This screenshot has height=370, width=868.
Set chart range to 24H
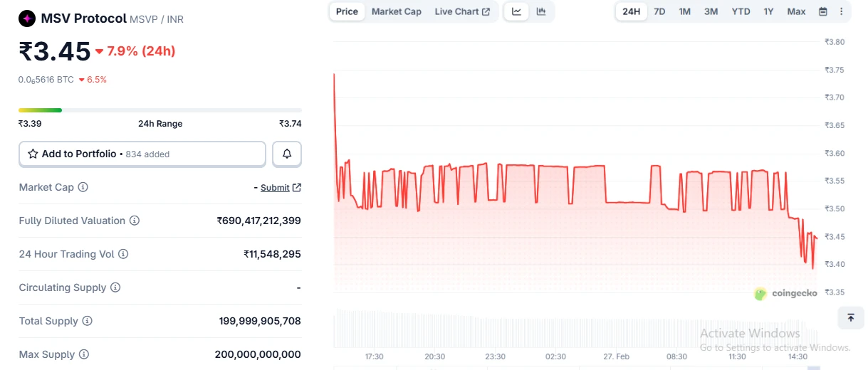pyautogui.click(x=632, y=11)
